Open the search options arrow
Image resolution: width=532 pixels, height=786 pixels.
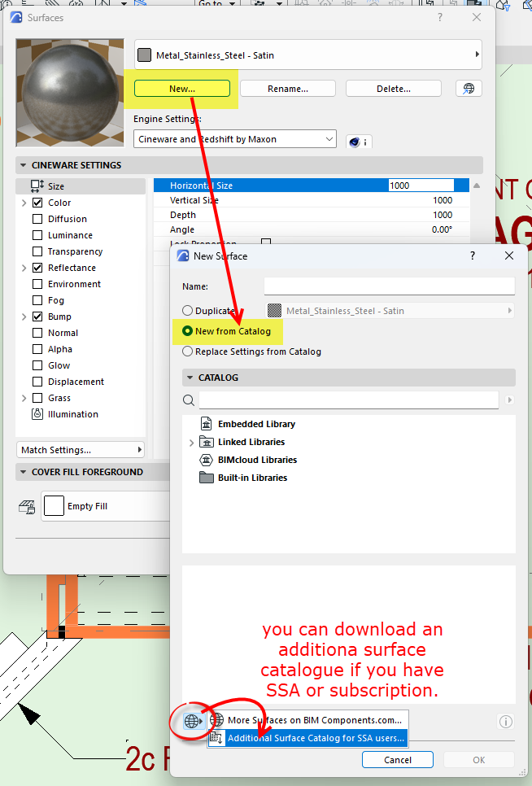click(509, 400)
